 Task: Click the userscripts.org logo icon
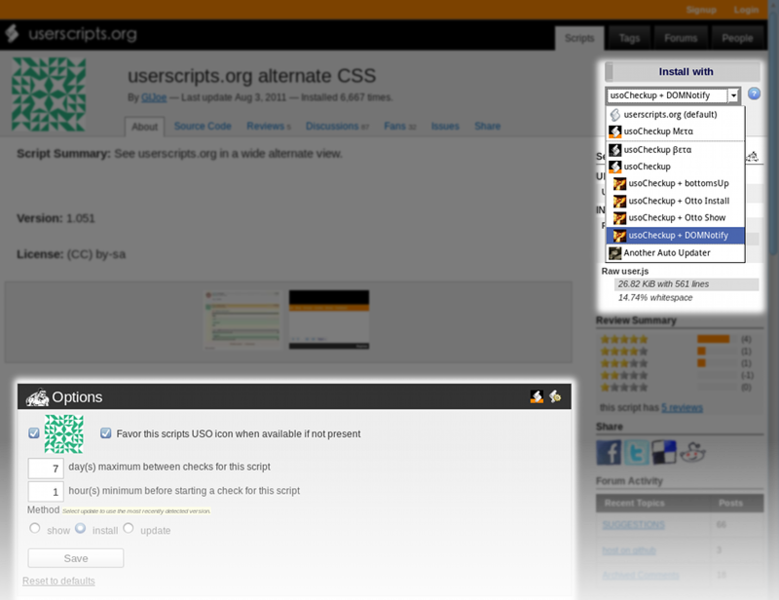point(12,33)
